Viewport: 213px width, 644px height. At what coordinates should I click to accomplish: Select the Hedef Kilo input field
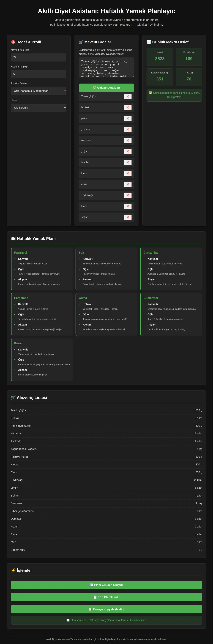[x=39, y=74]
